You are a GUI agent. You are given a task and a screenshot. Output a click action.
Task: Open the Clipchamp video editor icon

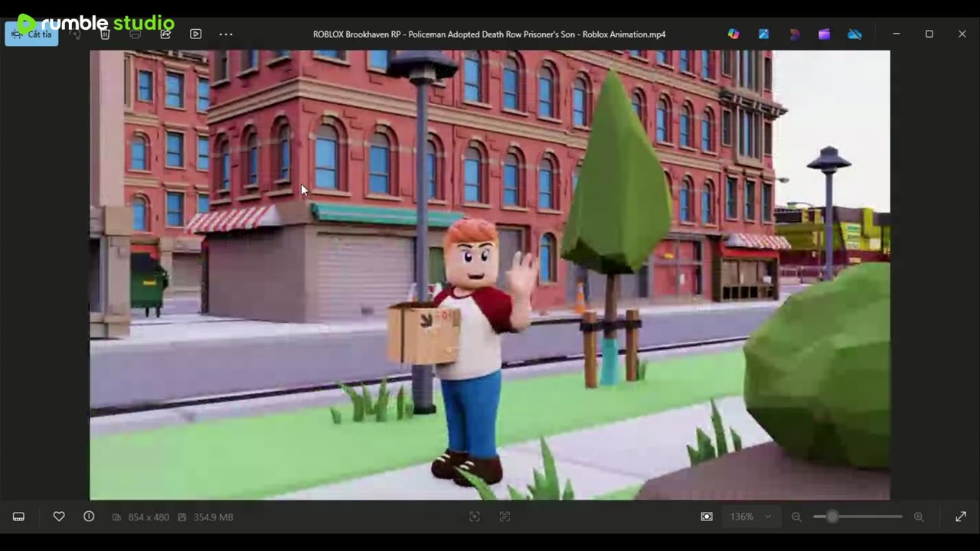pos(794,34)
